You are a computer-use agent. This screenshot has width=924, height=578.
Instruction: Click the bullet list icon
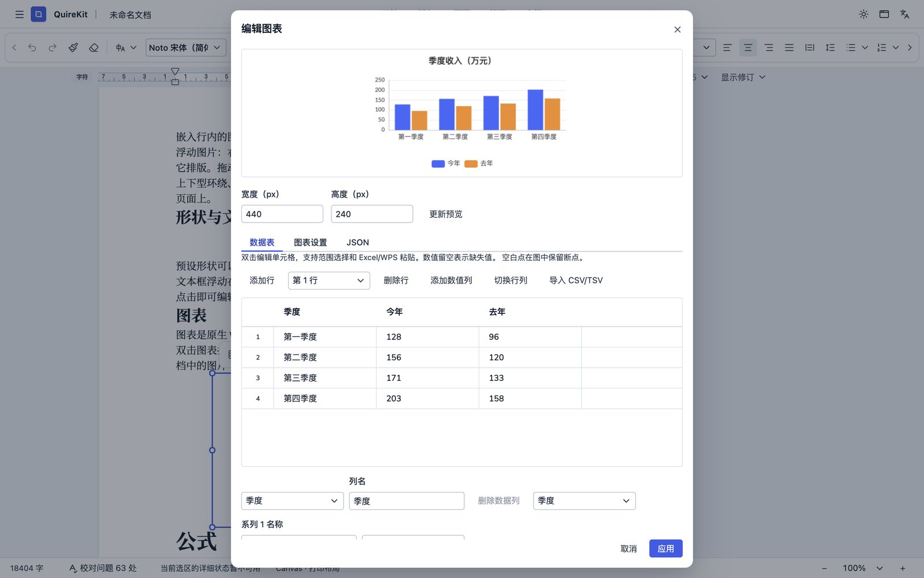851,47
